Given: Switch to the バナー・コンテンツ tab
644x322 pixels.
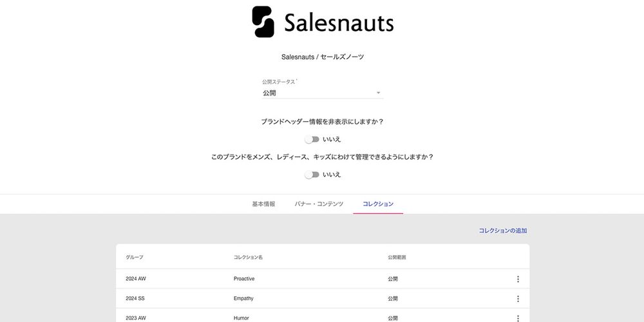Looking at the screenshot, I should point(319,204).
